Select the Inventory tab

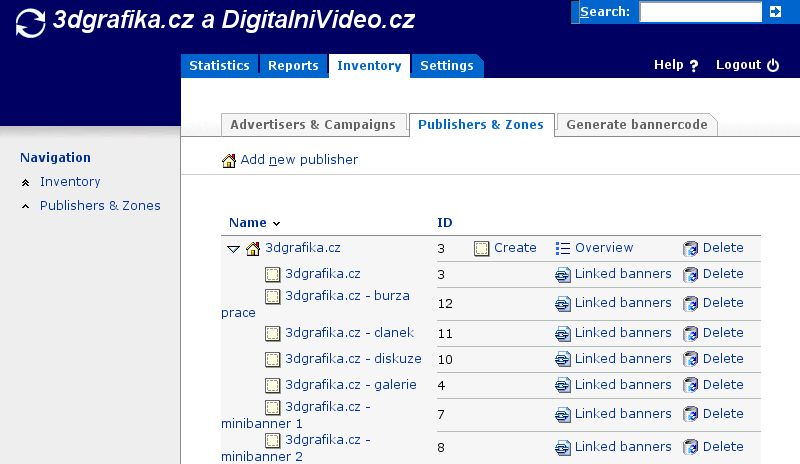[369, 66]
